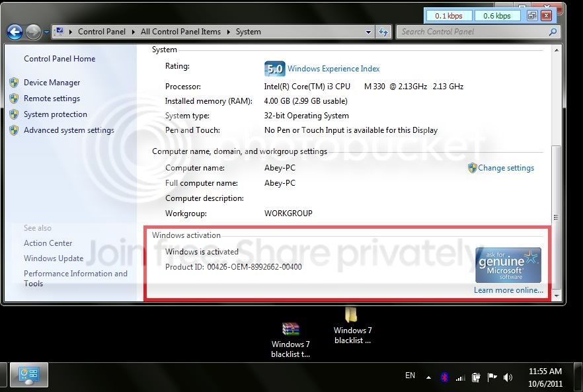Click the WORKGROUP value

[x=288, y=214]
